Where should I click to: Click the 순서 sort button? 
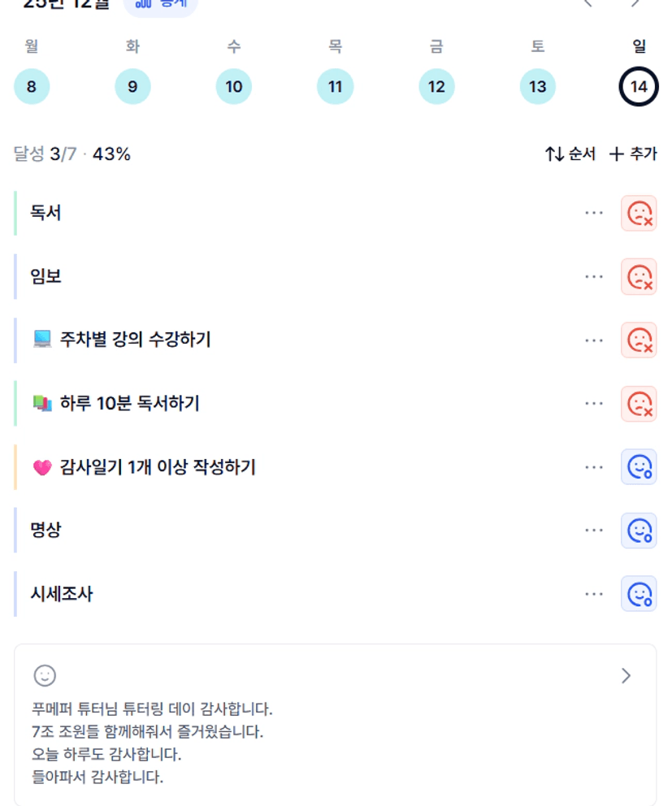570,154
